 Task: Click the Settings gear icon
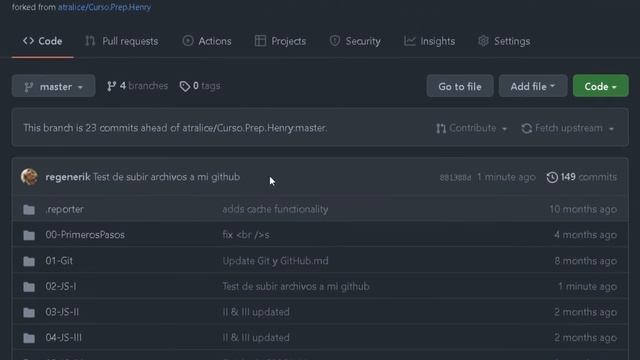coord(483,41)
